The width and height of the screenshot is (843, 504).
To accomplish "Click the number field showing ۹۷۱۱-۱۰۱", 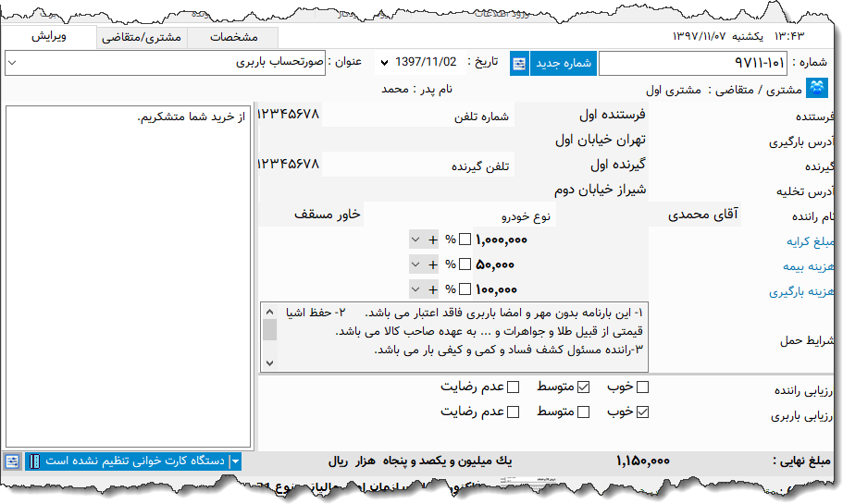I will point(692,64).
